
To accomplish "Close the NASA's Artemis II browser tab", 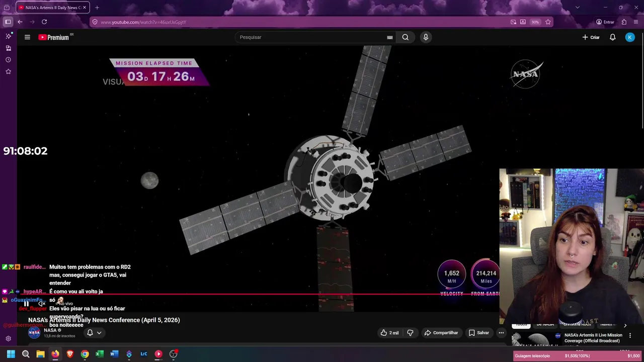I will [85, 8].
